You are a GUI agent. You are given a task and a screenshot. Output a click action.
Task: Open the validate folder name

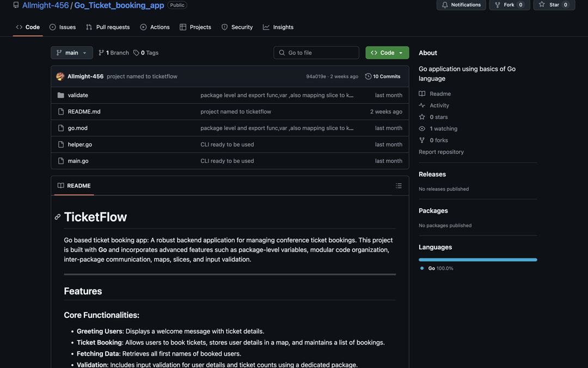pos(78,95)
